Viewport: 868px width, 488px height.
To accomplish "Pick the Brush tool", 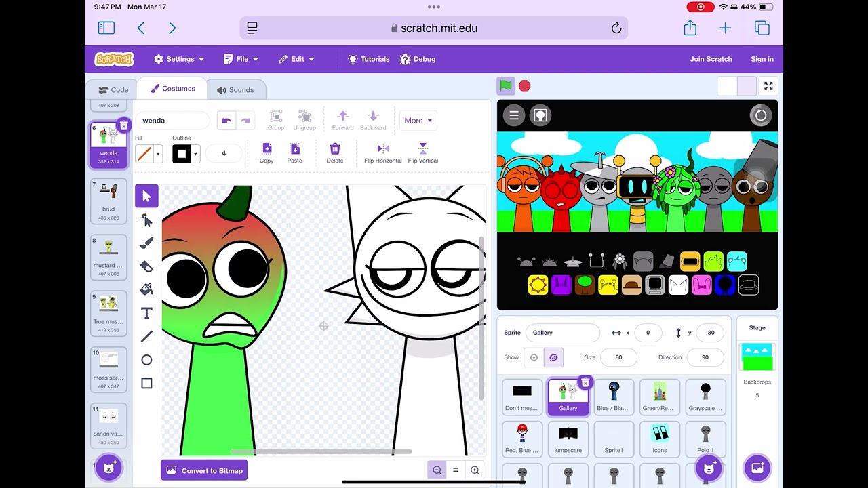I will pos(146,243).
